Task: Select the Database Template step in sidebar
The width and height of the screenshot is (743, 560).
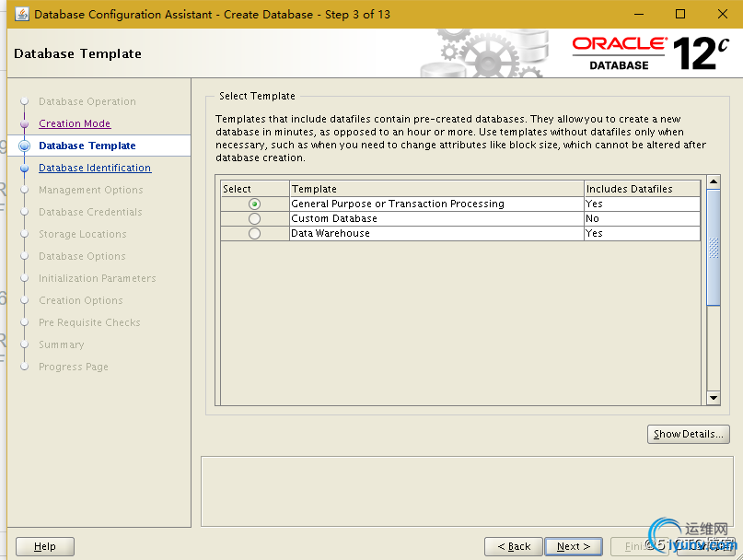Action: point(87,146)
